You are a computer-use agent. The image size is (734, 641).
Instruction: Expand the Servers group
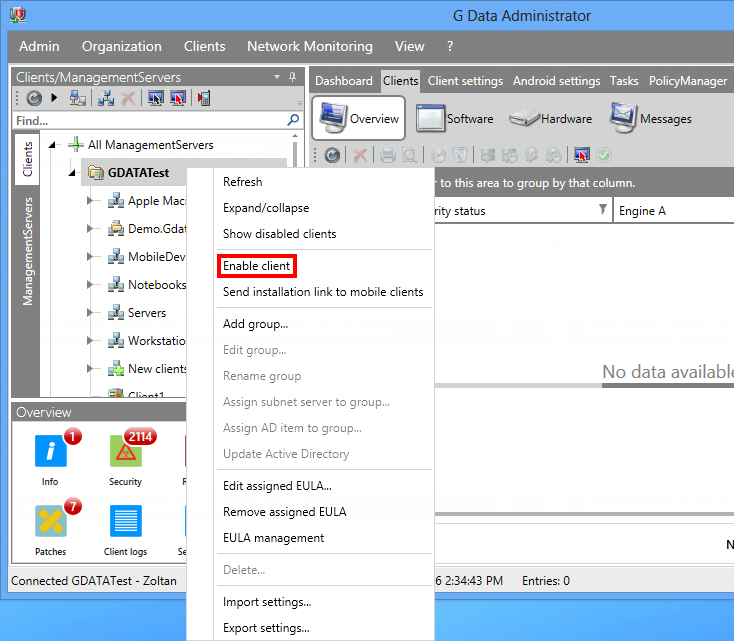tap(89, 313)
